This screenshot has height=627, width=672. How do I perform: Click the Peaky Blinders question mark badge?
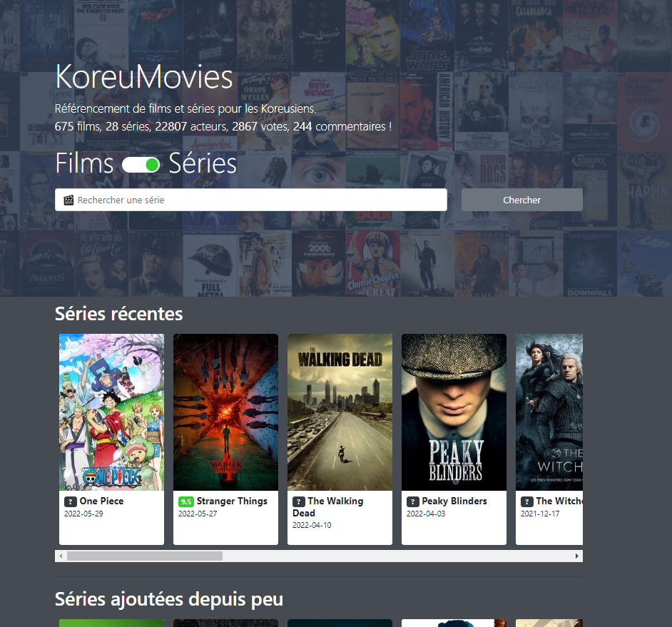[x=413, y=501]
